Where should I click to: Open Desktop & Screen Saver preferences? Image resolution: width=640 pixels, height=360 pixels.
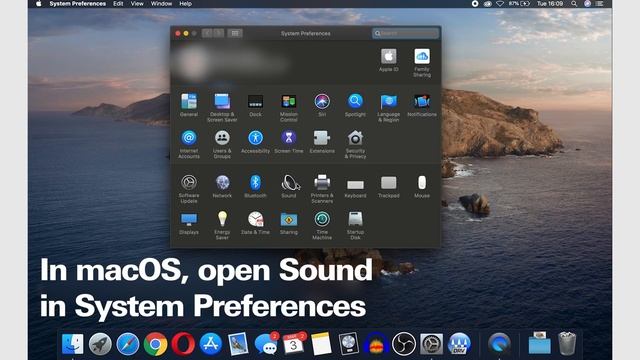point(222,108)
